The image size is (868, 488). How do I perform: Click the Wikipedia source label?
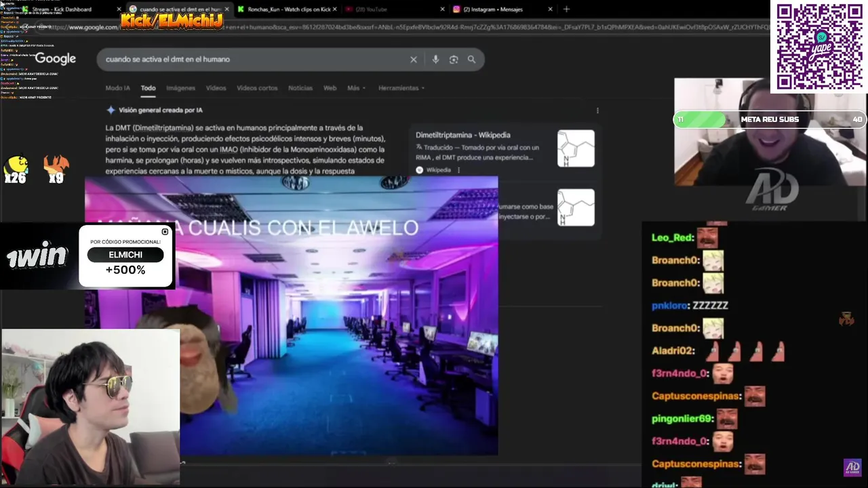[x=438, y=170]
